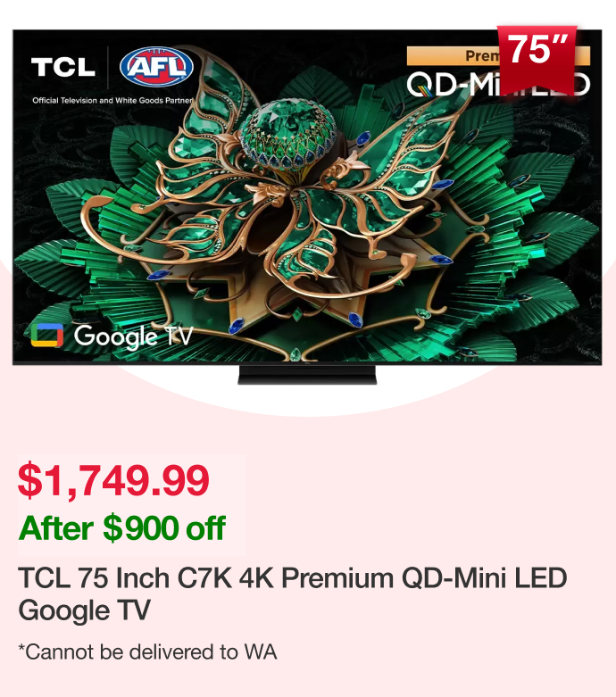The height and width of the screenshot is (697, 616).
Task: Click the Google TV icon
Action: pyautogui.click(x=47, y=335)
